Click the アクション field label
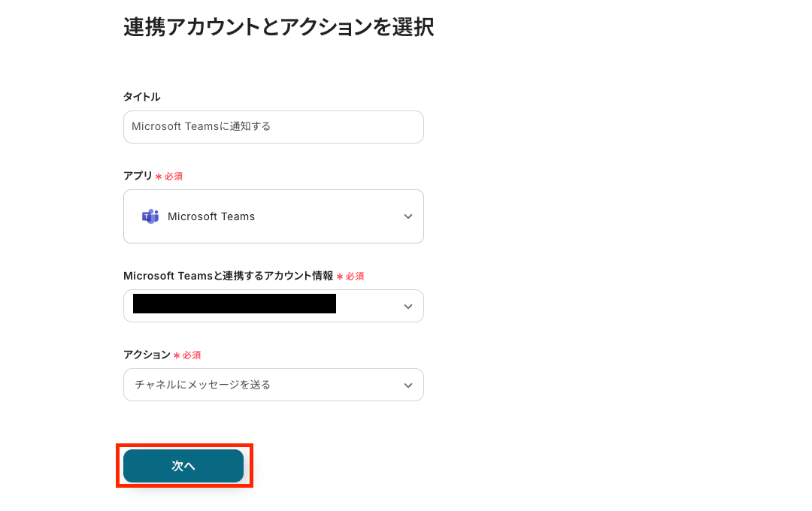Image resolution: width=812 pixels, height=511 pixels. pyautogui.click(x=147, y=355)
